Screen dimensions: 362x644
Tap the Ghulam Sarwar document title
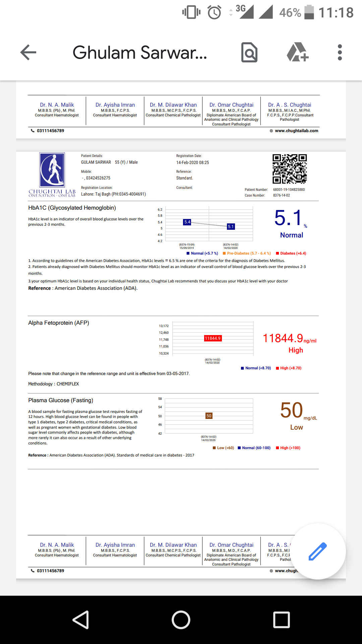(140, 53)
